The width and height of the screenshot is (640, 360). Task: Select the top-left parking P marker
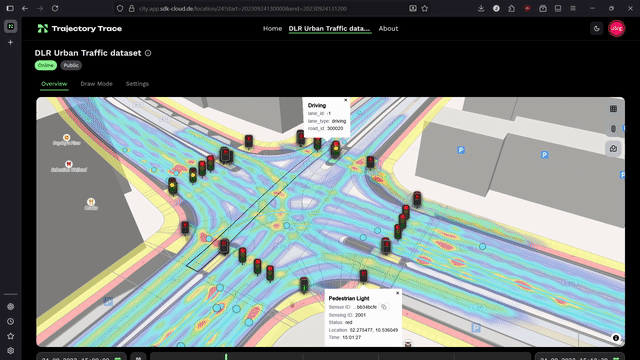(x=461, y=150)
